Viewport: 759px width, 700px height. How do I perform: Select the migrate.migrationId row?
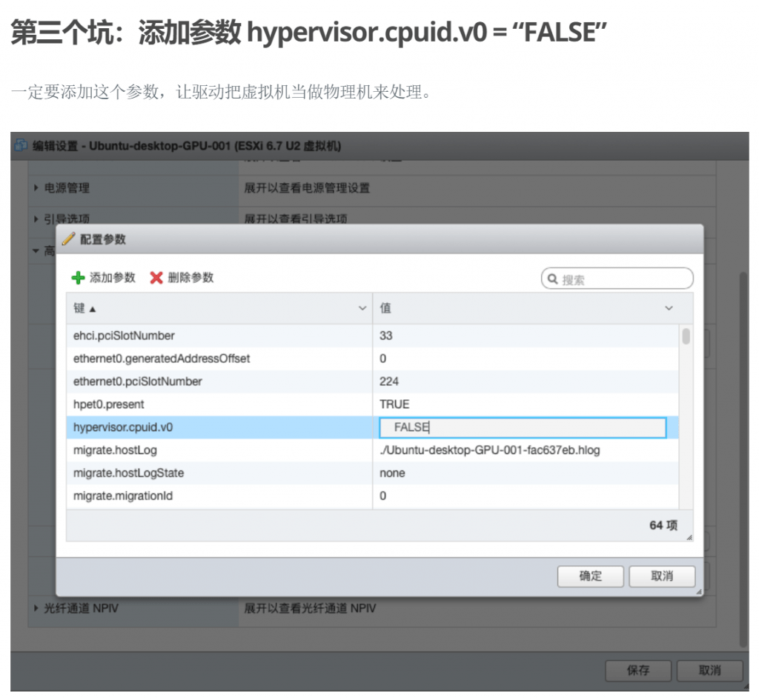(372, 496)
